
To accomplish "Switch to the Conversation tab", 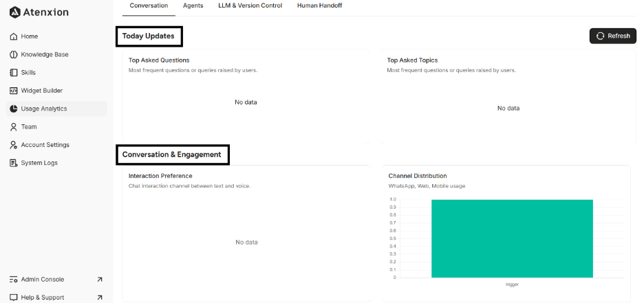I will (149, 5).
